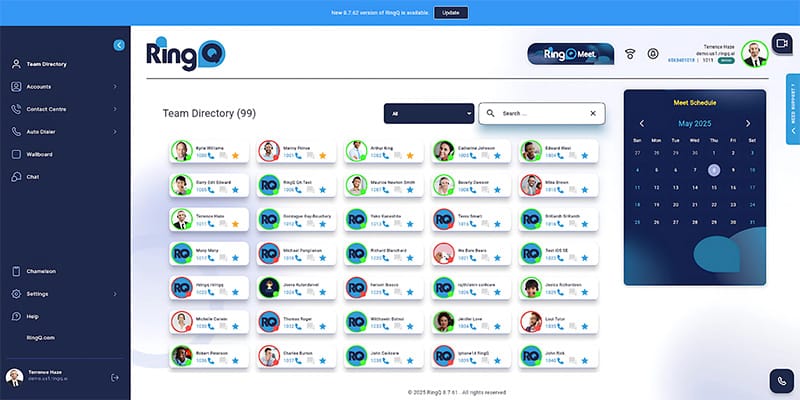Select highlighted May 8 in the calendar
Image resolution: width=800 pixels, height=400 pixels.
714,170
